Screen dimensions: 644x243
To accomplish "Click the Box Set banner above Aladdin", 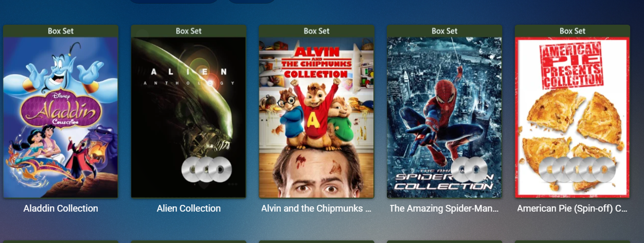I will coord(61,31).
